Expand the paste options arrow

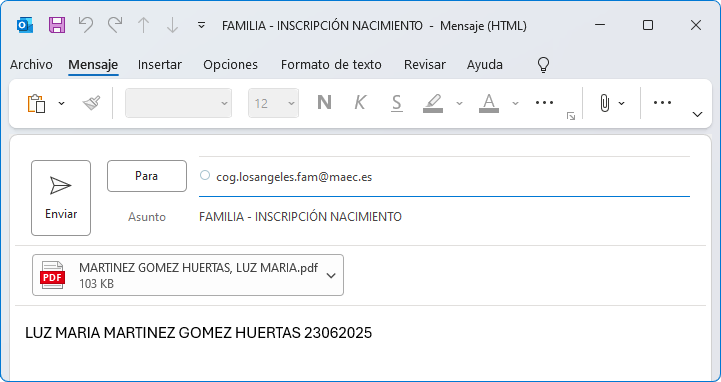click(x=62, y=103)
